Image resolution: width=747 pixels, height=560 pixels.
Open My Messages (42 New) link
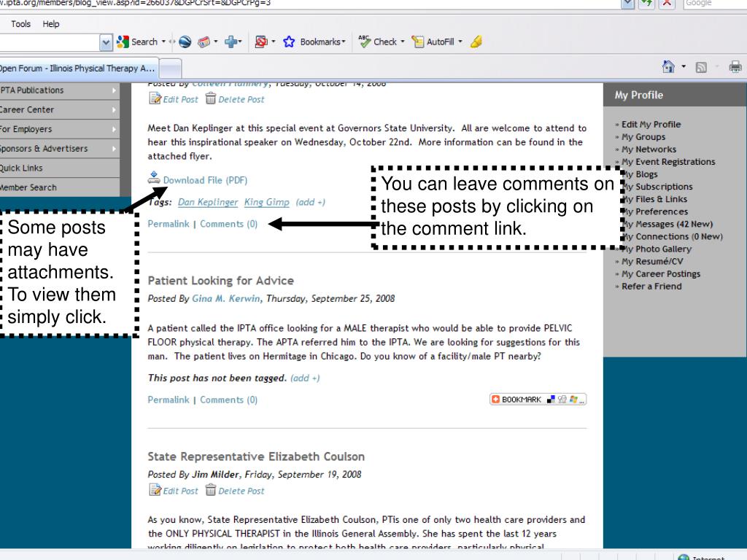(669, 224)
